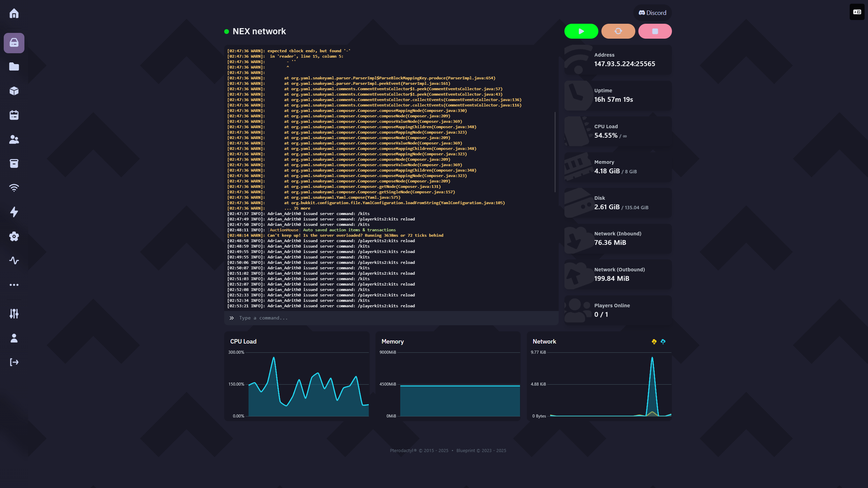
Task: Open the schedules calendar icon
Action: pyautogui.click(x=14, y=115)
